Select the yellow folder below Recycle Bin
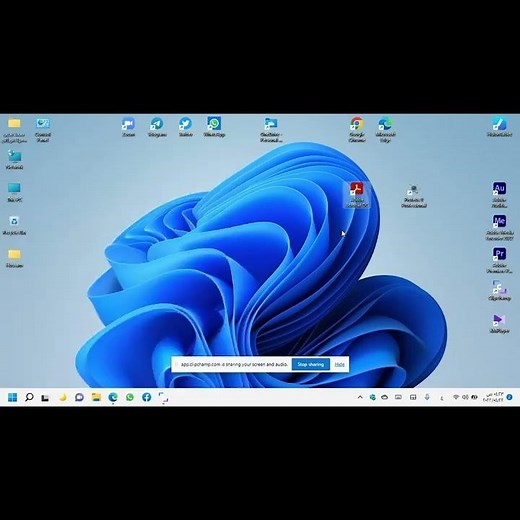 click(14, 258)
